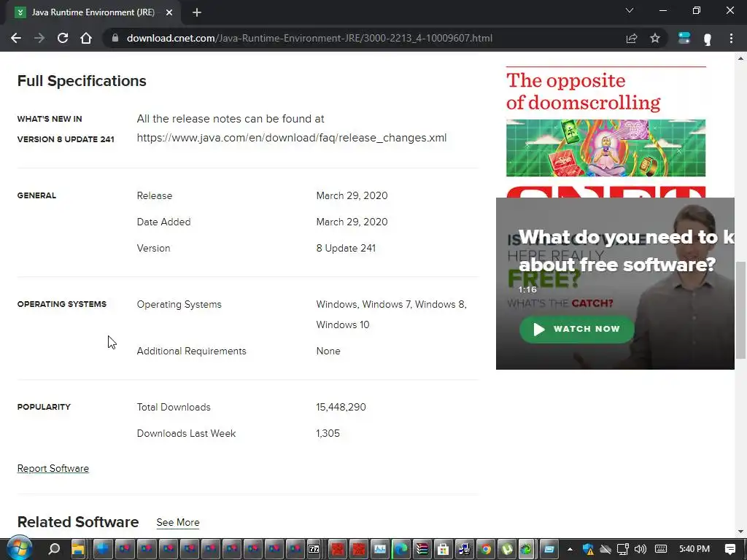Screen dimensions: 747x560
Task: Reload the CNET download page
Action: (63, 38)
